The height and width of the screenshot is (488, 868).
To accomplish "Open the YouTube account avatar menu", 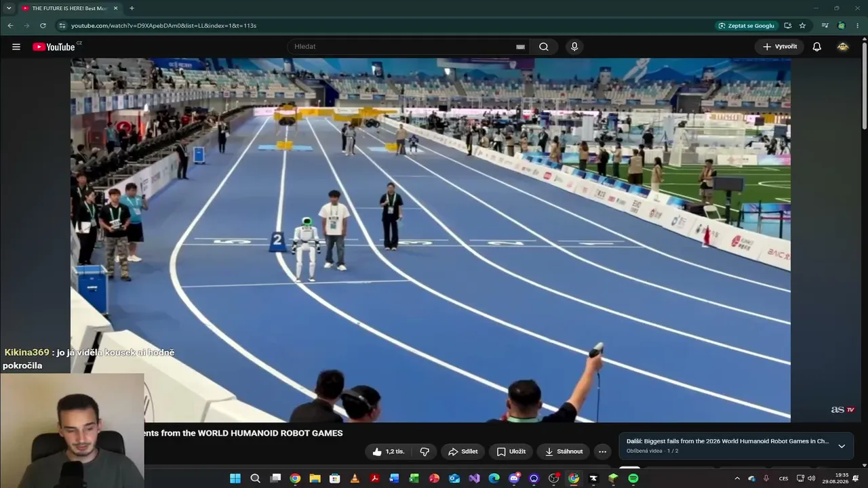I will pyautogui.click(x=843, y=47).
